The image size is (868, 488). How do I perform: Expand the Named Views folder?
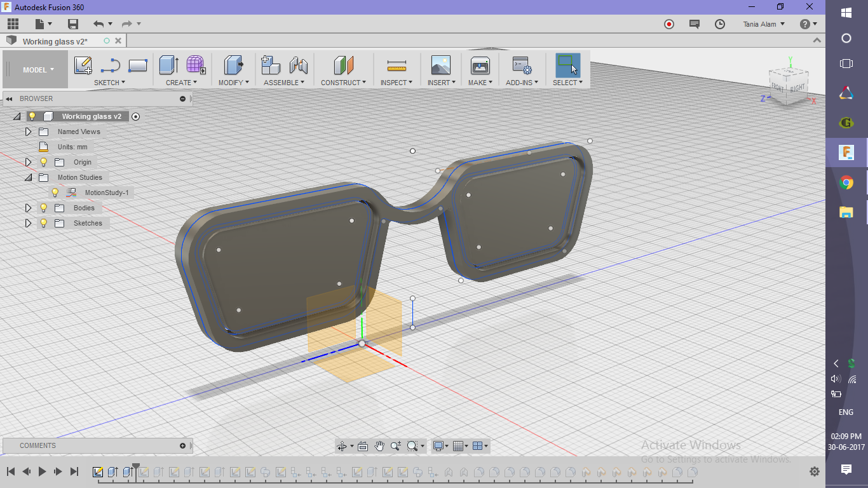(x=28, y=132)
